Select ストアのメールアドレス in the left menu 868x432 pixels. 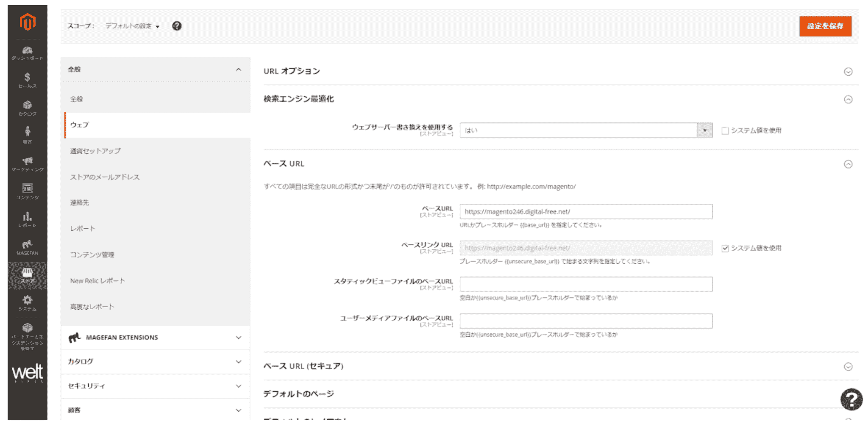click(x=105, y=177)
